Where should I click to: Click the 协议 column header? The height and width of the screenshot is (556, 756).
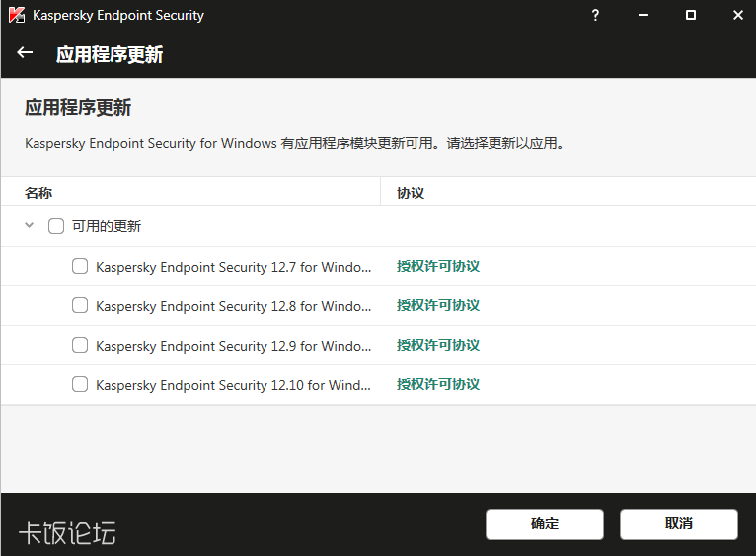pos(411,193)
